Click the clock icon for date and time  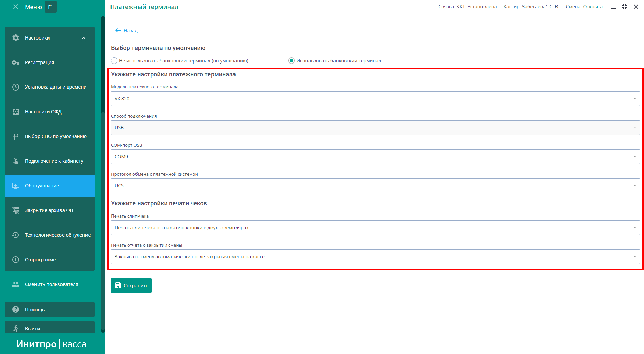pyautogui.click(x=16, y=87)
